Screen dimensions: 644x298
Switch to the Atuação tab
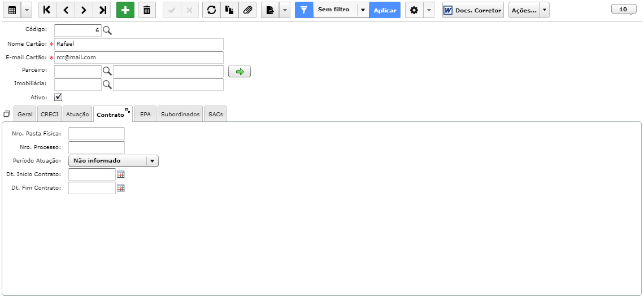coord(77,114)
